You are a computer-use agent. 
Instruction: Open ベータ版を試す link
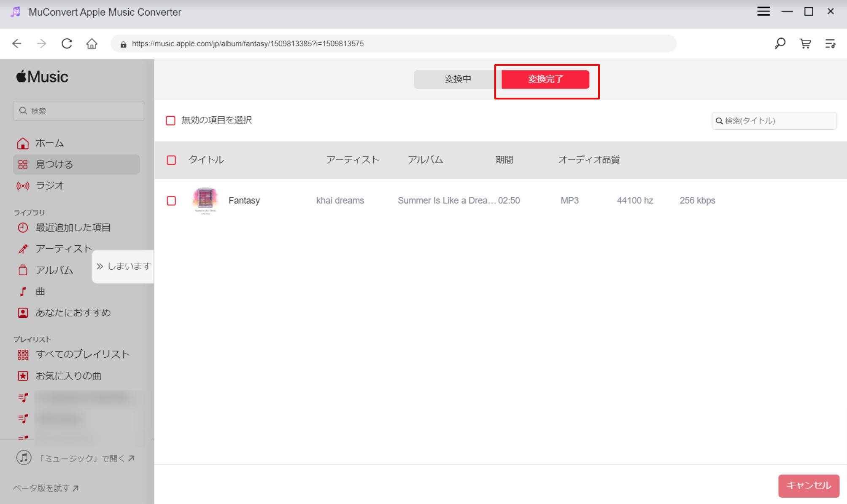[x=46, y=488]
